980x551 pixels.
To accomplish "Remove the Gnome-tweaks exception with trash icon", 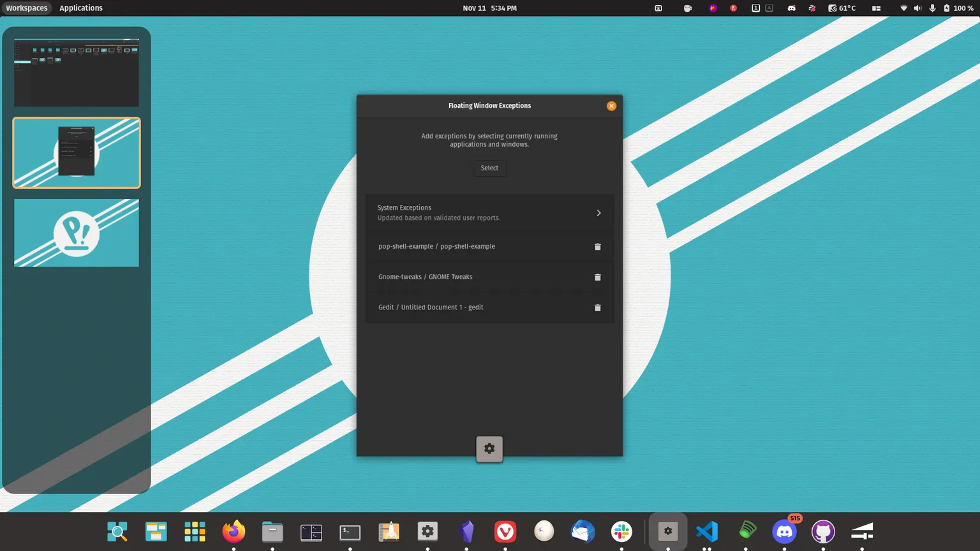I will [598, 277].
